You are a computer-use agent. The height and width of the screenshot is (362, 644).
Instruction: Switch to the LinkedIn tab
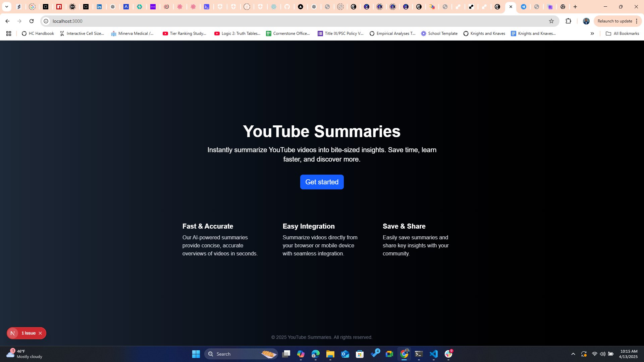(99, 7)
